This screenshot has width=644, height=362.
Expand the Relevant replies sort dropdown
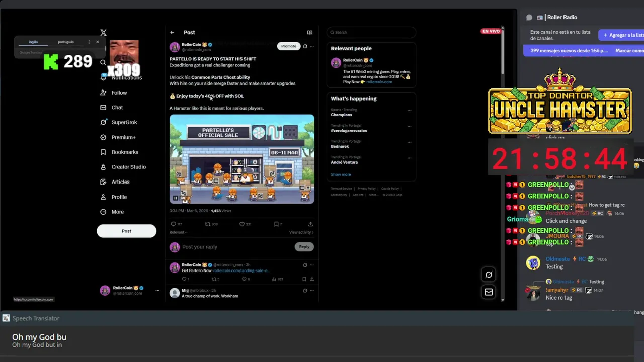click(179, 232)
